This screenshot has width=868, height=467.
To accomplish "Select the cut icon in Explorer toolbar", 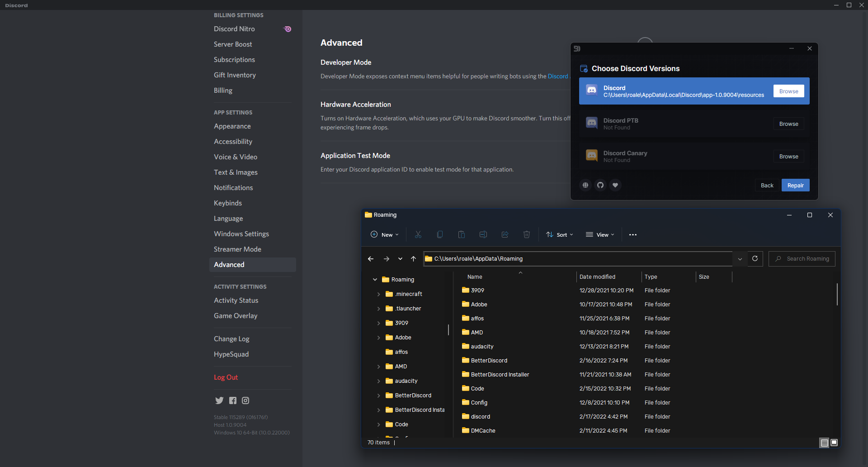I will [x=418, y=234].
